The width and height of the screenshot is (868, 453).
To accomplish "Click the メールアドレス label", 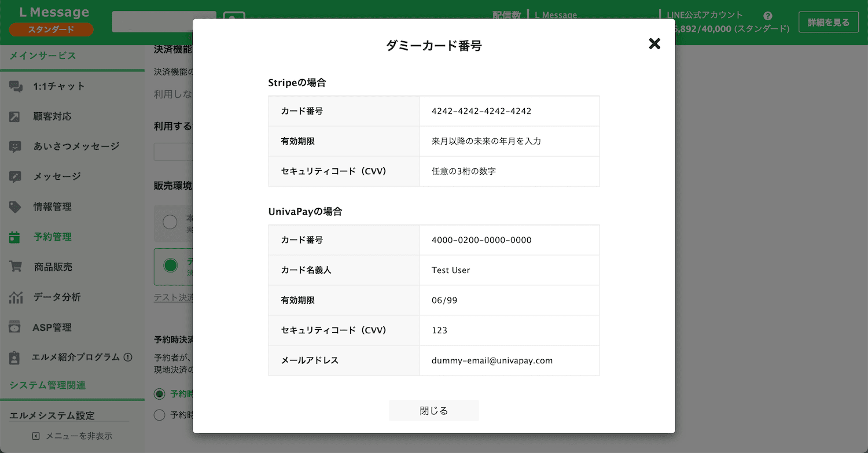I will pyautogui.click(x=310, y=360).
